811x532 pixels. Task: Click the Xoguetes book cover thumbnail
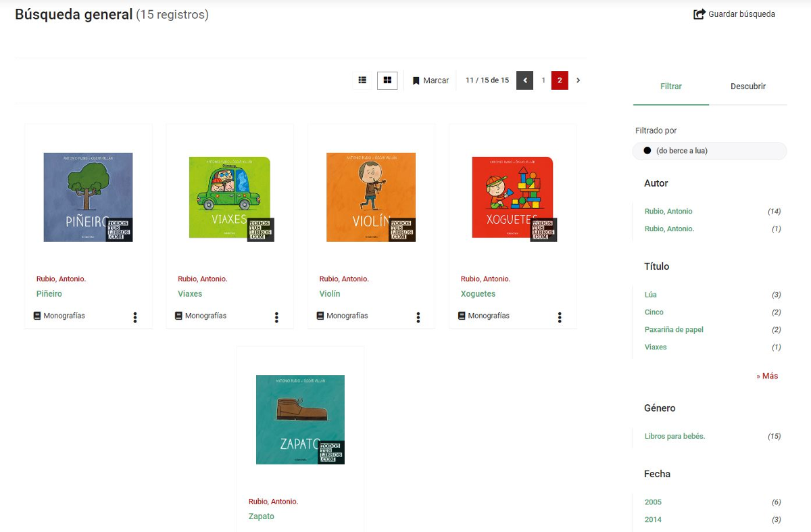point(512,197)
